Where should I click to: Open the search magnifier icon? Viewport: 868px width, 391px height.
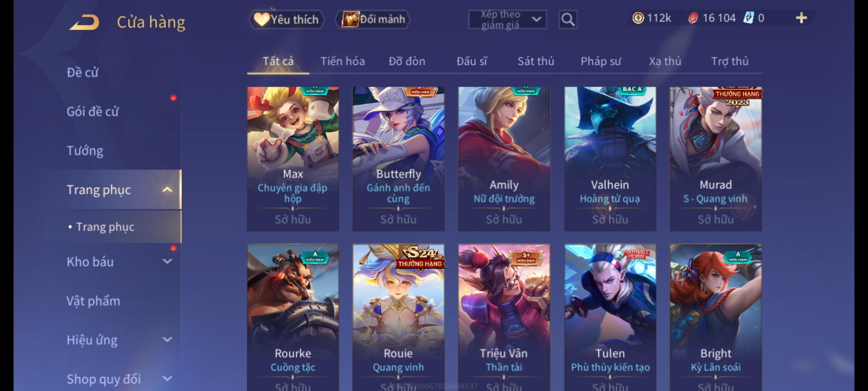pos(568,20)
